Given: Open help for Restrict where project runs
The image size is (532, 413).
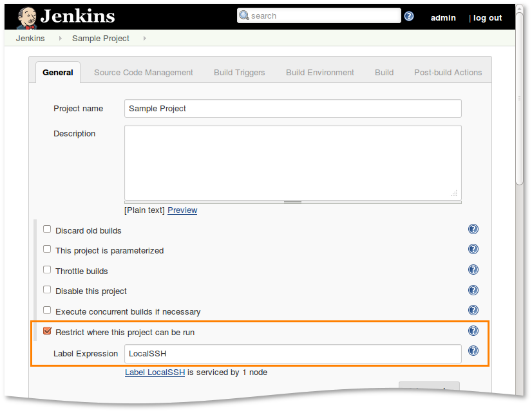Looking at the screenshot, I should tap(473, 331).
